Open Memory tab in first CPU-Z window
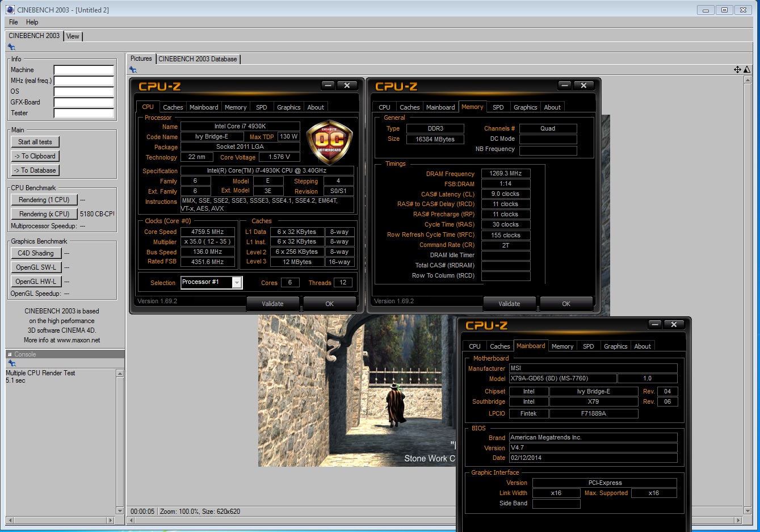760x532 pixels. point(236,107)
